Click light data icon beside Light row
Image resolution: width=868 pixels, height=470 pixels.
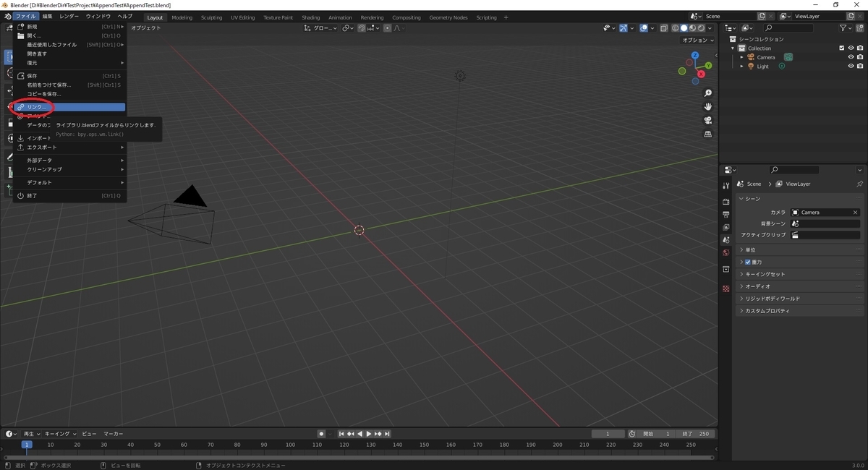782,67
